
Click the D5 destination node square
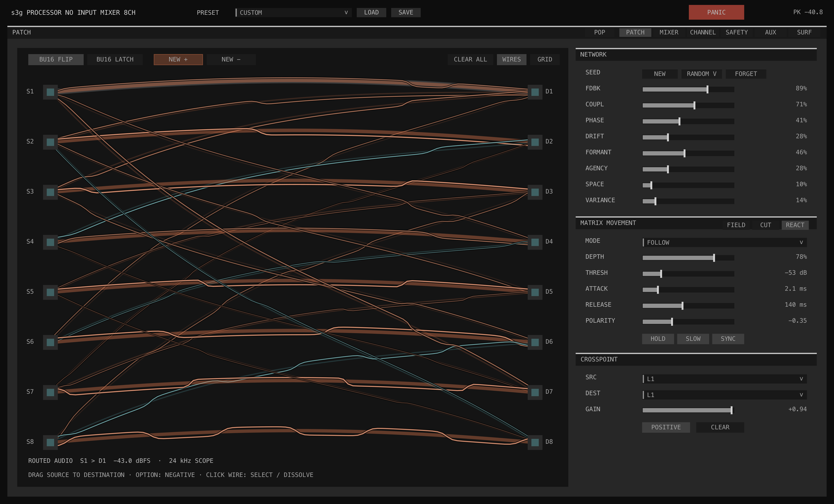[x=535, y=292]
